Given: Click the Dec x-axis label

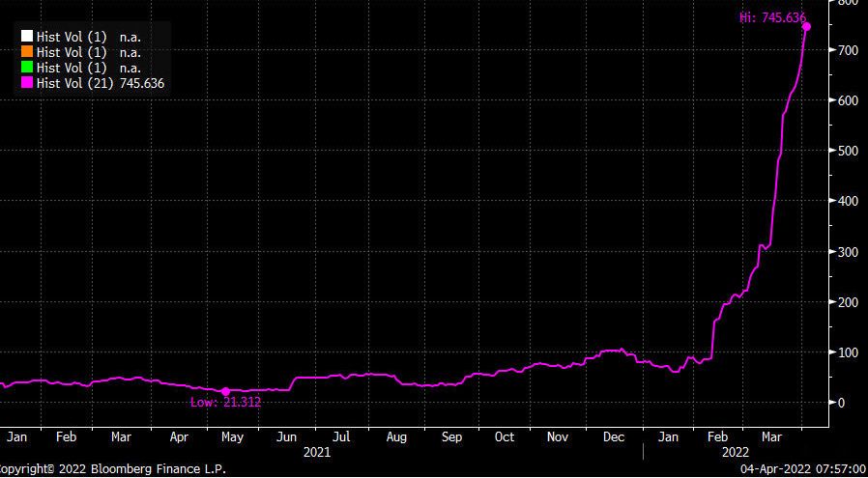Looking at the screenshot, I should pyautogui.click(x=614, y=437).
